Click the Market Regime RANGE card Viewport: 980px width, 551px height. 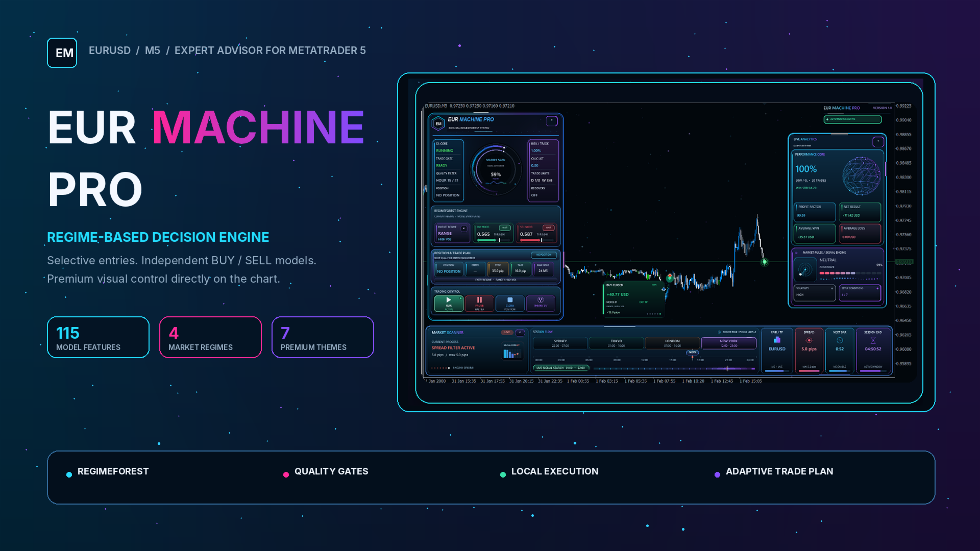[x=452, y=233]
